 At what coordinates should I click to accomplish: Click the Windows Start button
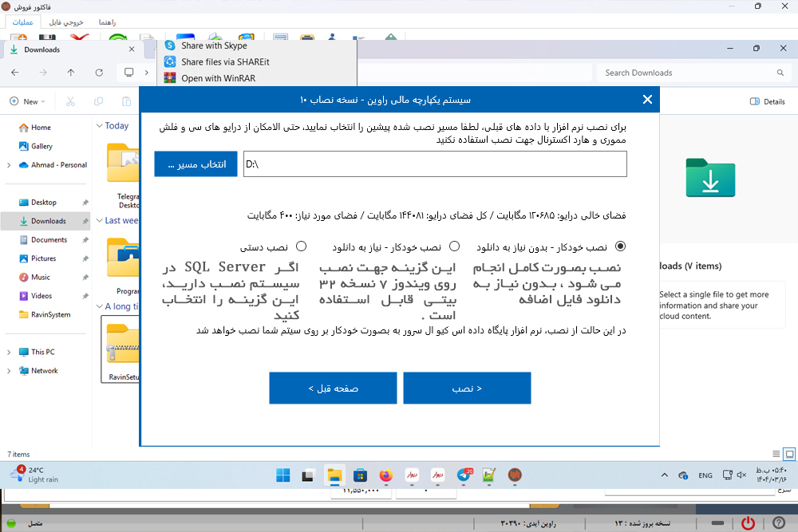pyautogui.click(x=283, y=475)
